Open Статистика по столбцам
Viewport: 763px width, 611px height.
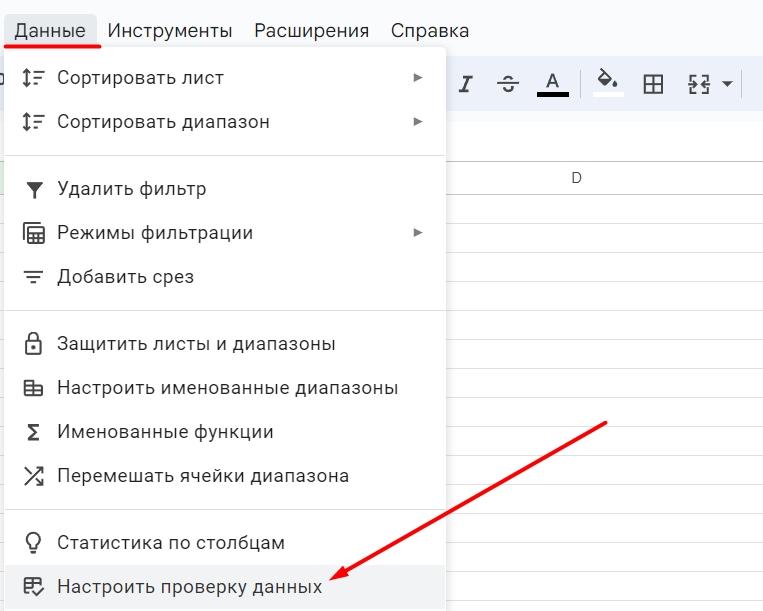pos(171,543)
